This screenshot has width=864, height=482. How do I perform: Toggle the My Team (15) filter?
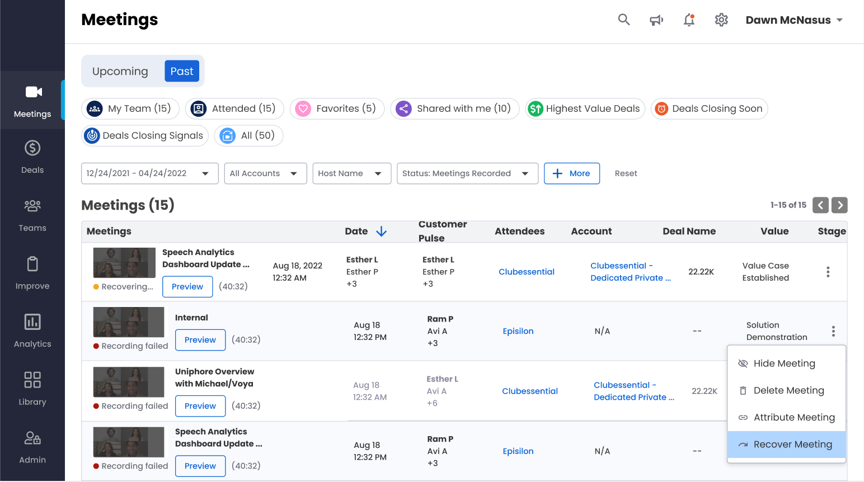tap(130, 109)
